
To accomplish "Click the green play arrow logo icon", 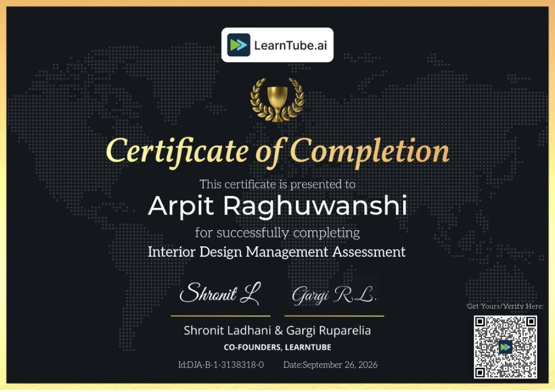I will (x=238, y=45).
